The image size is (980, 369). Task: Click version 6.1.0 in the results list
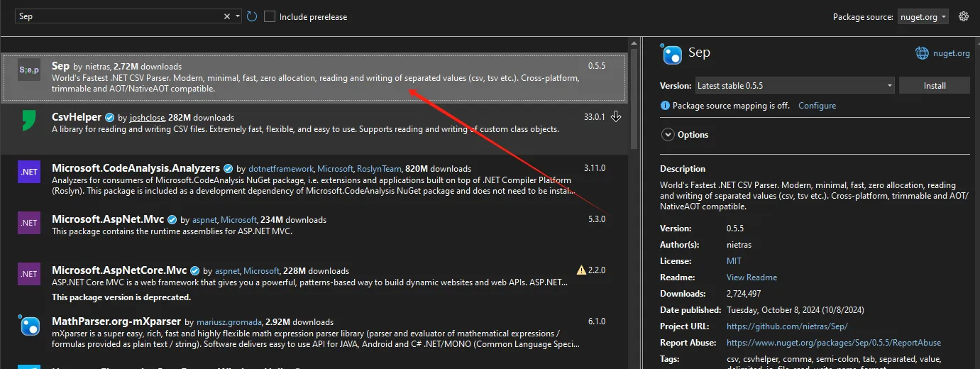point(597,321)
